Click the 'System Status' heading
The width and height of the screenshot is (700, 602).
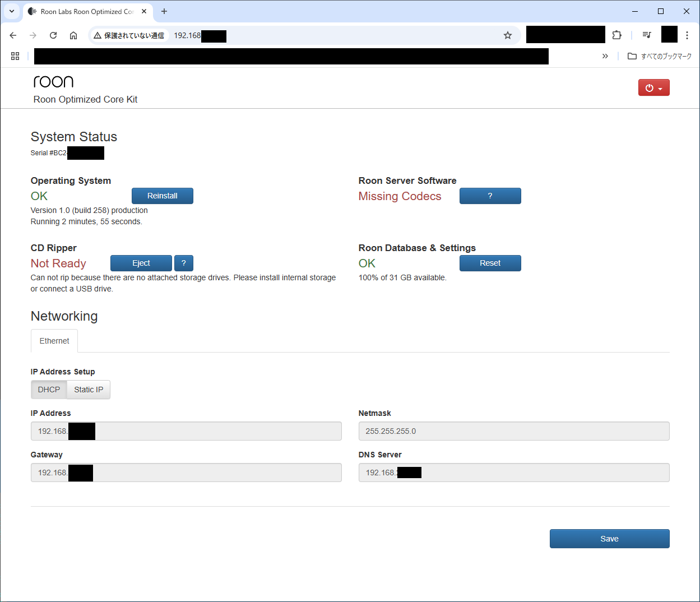pyautogui.click(x=74, y=137)
